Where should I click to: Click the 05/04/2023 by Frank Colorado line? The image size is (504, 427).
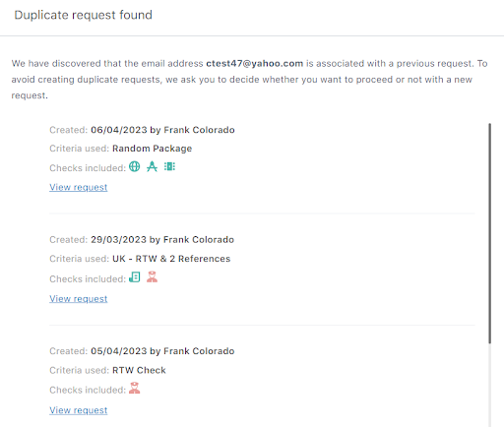142,351
